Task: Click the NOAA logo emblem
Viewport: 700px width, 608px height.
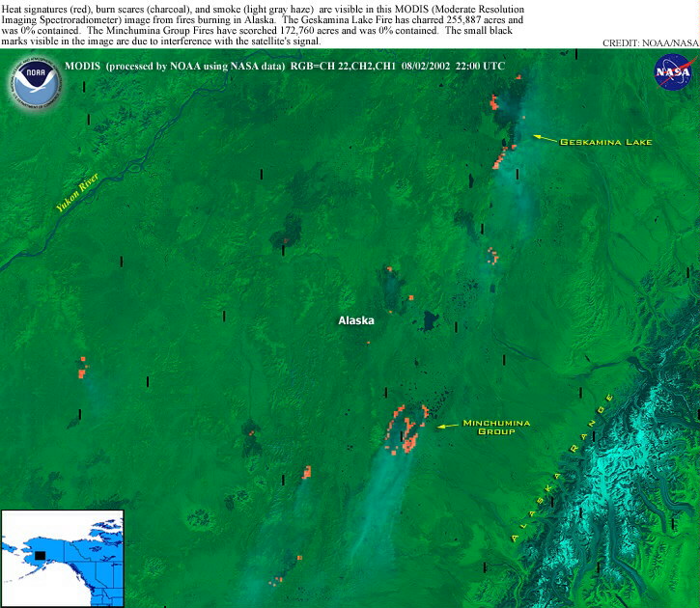Action: click(35, 83)
